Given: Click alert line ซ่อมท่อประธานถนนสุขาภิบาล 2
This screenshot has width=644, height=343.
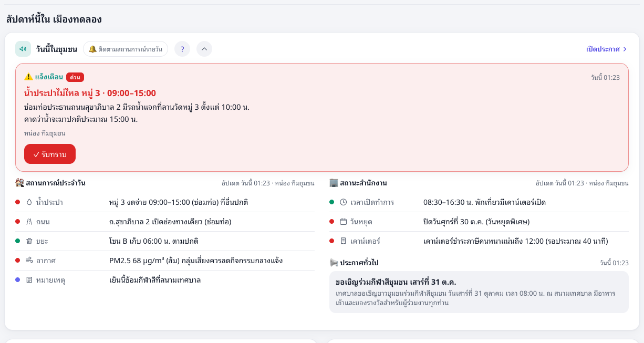Looking at the screenshot, I should click(72, 107).
